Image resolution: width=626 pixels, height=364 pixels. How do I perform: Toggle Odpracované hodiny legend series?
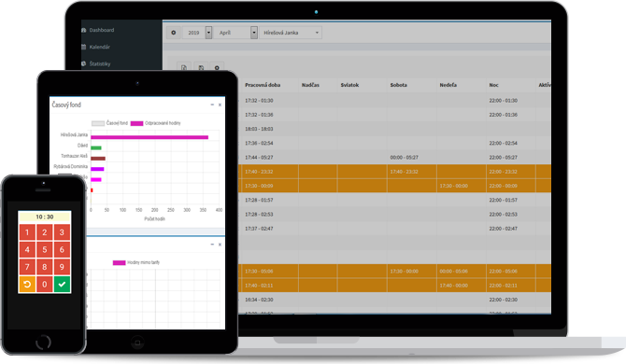coord(156,123)
